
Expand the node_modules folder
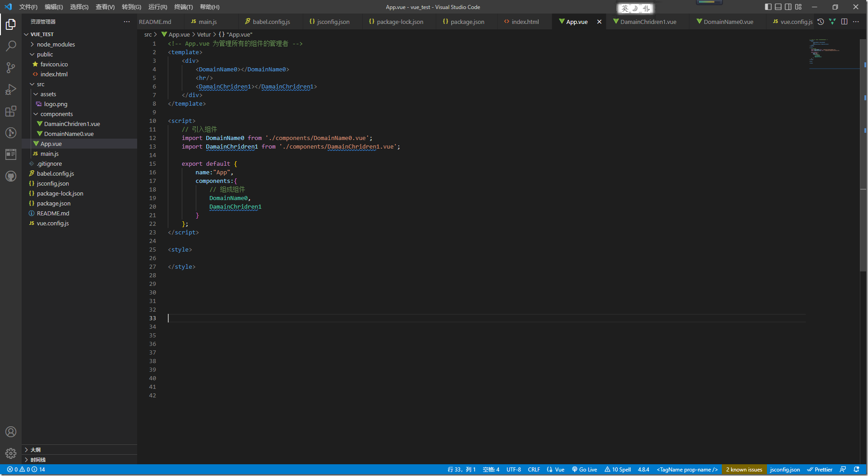pos(32,44)
